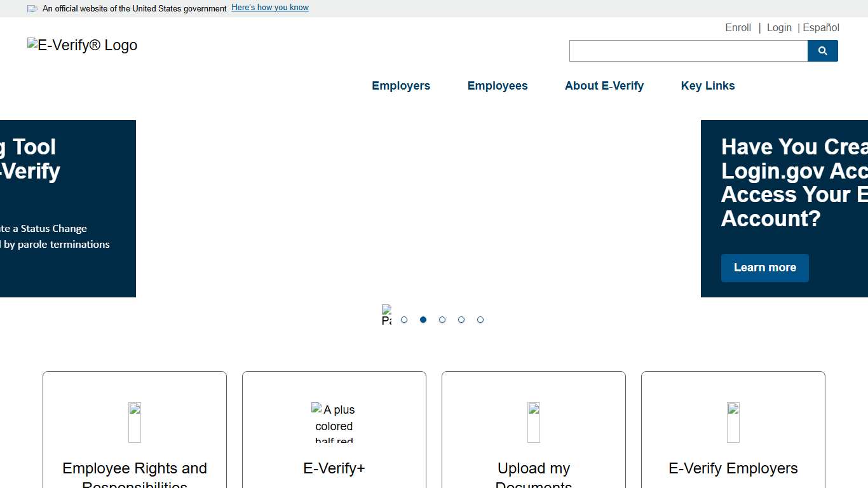The width and height of the screenshot is (868, 488).
Task: Select the last carousel slide indicator
Action: pyautogui.click(x=480, y=320)
